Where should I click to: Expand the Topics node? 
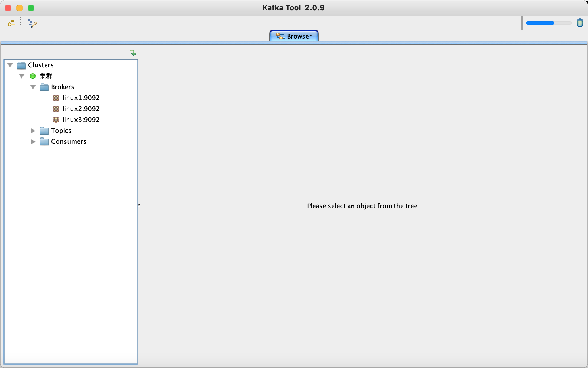pyautogui.click(x=33, y=131)
